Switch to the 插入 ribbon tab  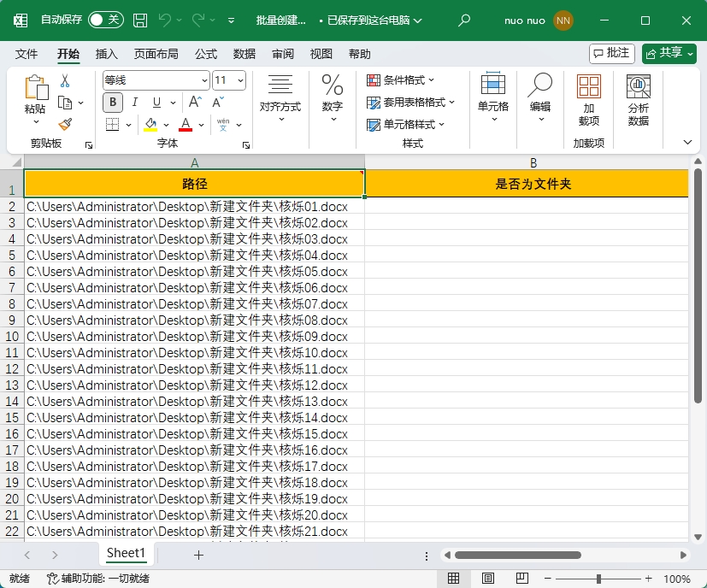click(x=106, y=53)
